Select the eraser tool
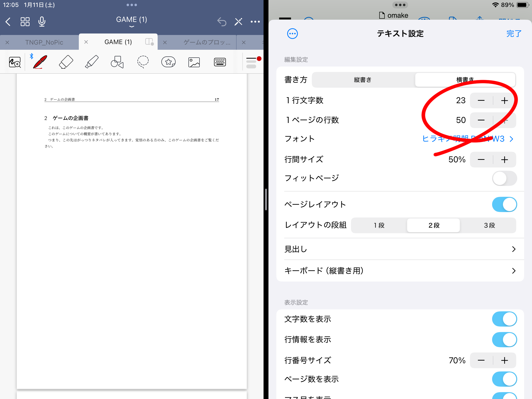The height and width of the screenshot is (399, 532). point(66,62)
